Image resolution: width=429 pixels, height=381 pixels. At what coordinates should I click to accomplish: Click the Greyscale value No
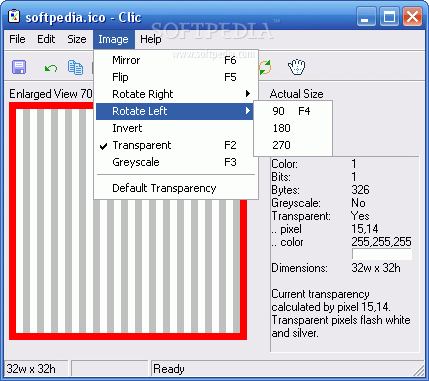coord(358,203)
